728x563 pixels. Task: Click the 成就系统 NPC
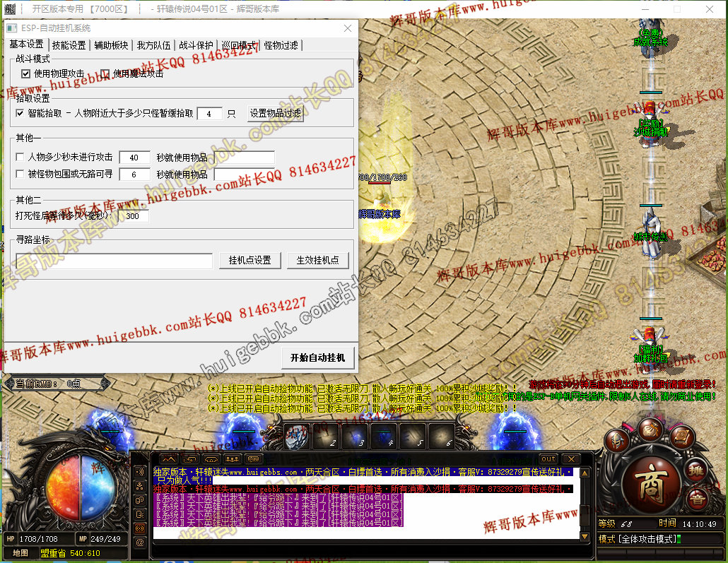click(x=651, y=39)
